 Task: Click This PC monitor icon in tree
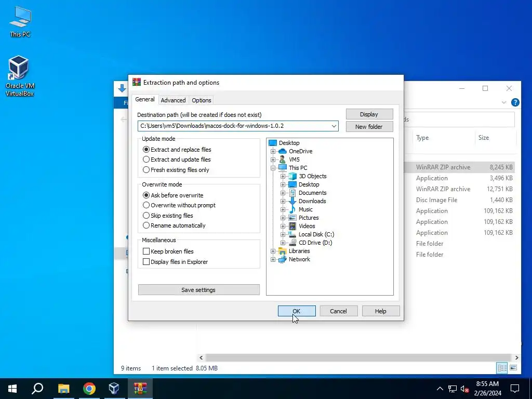(282, 168)
